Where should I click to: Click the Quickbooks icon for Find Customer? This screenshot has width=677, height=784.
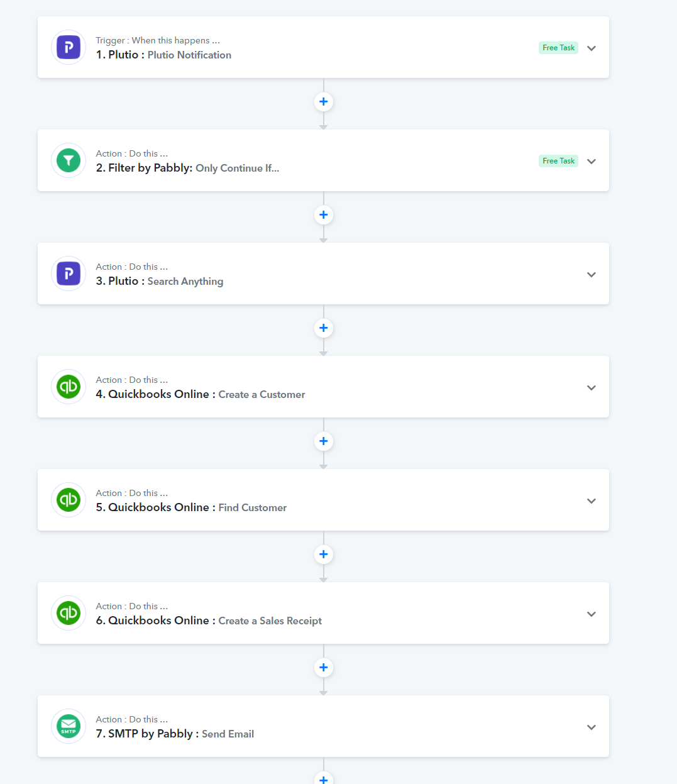pyautogui.click(x=69, y=500)
